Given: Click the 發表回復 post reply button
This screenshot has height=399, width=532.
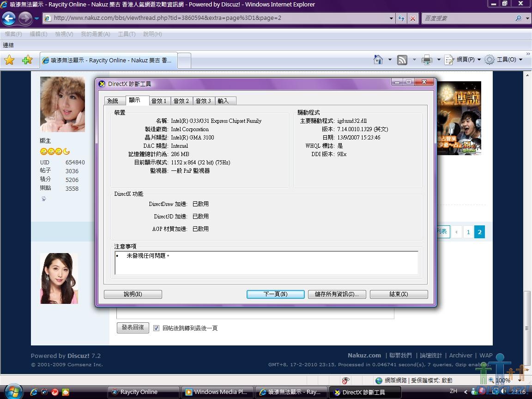Looking at the screenshot, I should pyautogui.click(x=133, y=327).
